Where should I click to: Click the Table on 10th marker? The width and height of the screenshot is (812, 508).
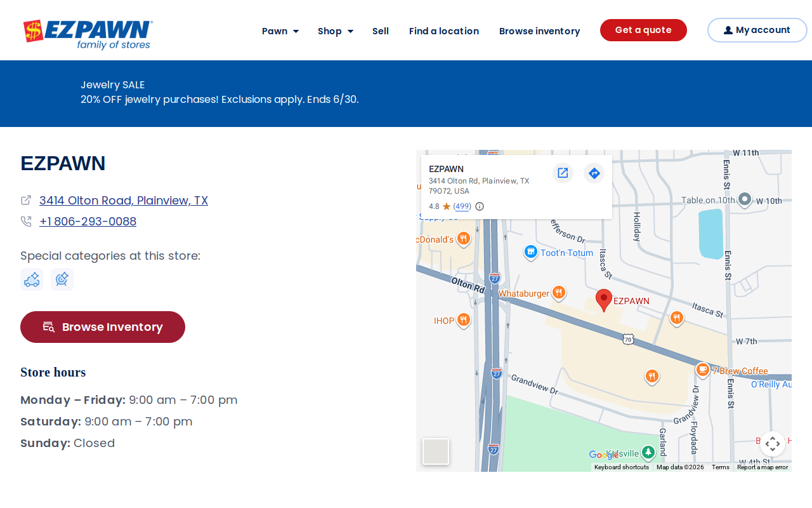pyautogui.click(x=745, y=200)
